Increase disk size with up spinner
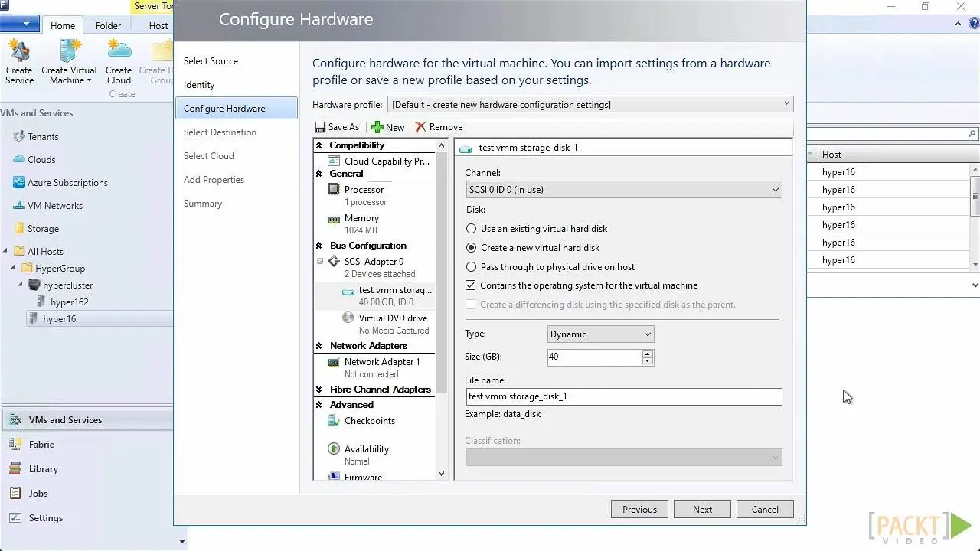The image size is (980, 551). 648,354
